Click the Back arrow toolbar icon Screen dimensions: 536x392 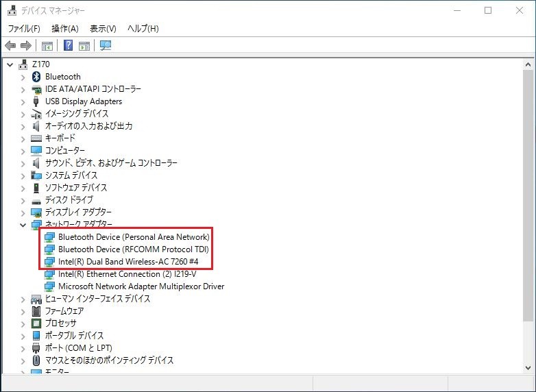pos(10,45)
